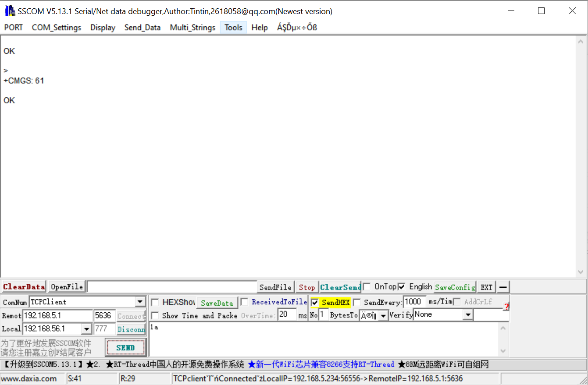
Task: Click the TCPclient Connected status text
Action: (x=318, y=378)
